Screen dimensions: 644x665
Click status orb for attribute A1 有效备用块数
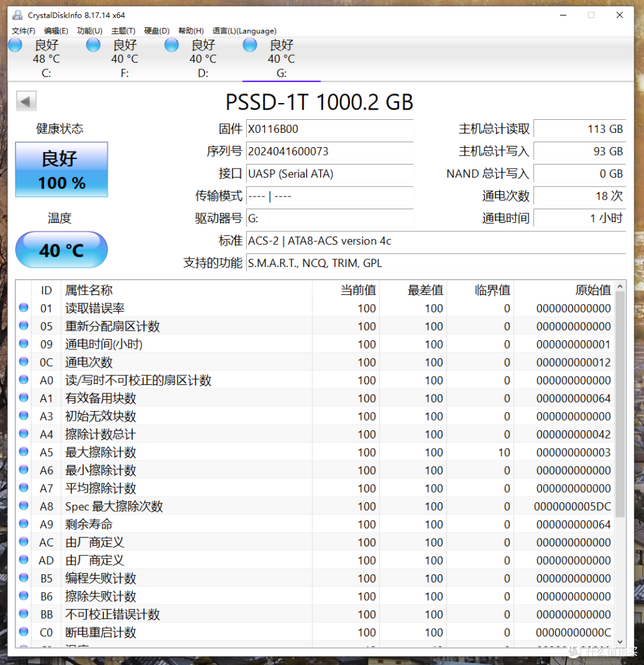click(24, 397)
